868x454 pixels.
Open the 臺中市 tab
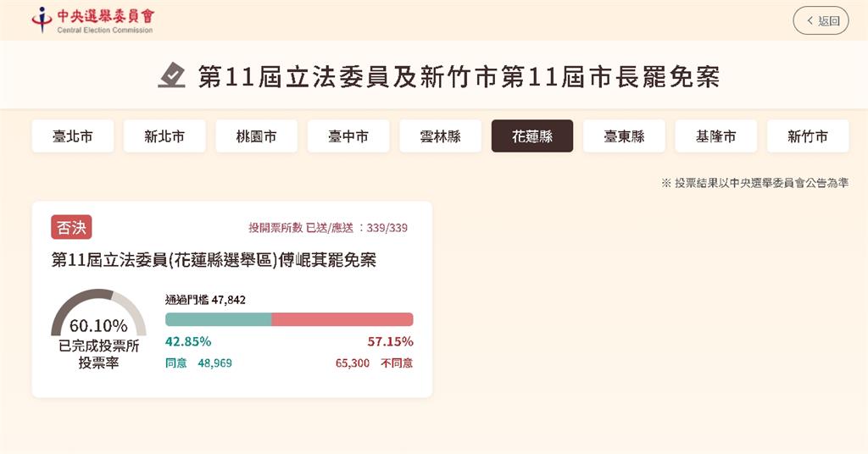[x=348, y=136]
